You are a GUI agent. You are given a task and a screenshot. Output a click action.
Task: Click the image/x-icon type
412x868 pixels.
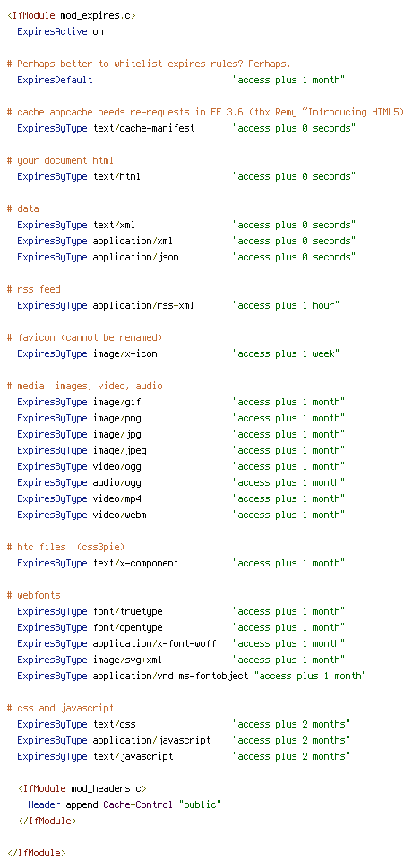pyautogui.click(x=124, y=353)
